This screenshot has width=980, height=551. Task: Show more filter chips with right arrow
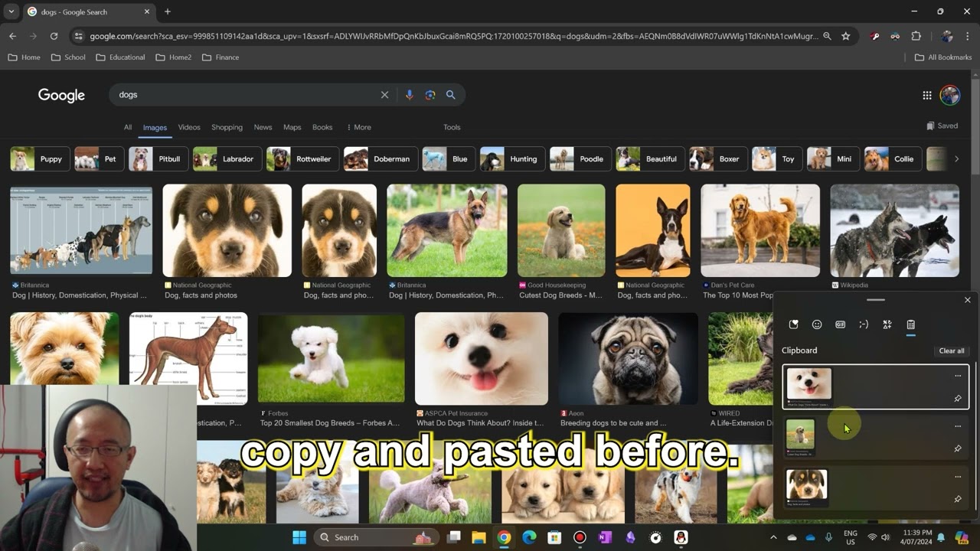click(x=955, y=159)
